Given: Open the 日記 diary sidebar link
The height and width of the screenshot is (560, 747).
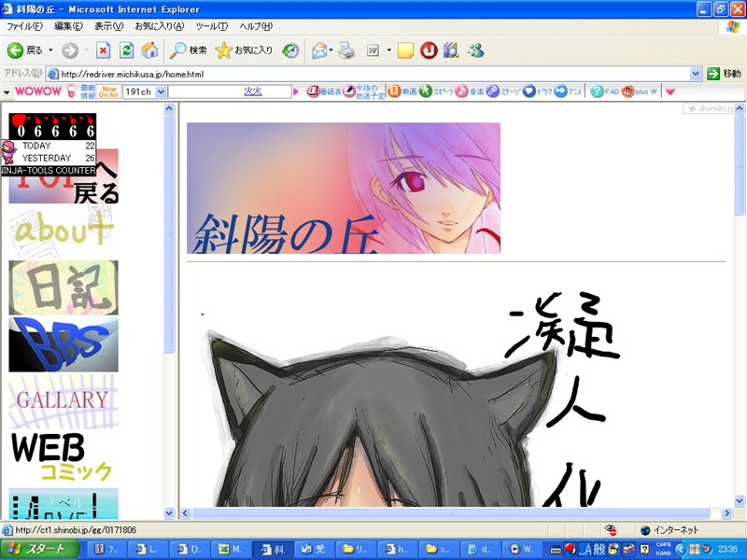Looking at the screenshot, I should tap(63, 287).
